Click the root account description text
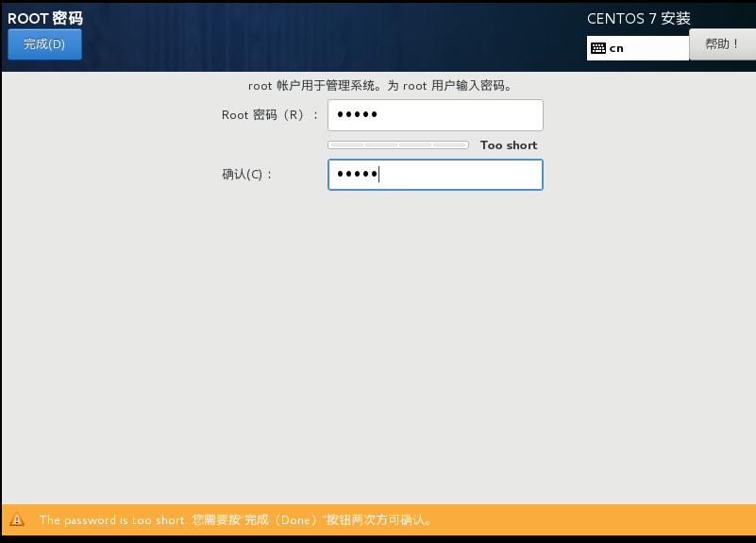The height and width of the screenshot is (543, 756). (380, 86)
